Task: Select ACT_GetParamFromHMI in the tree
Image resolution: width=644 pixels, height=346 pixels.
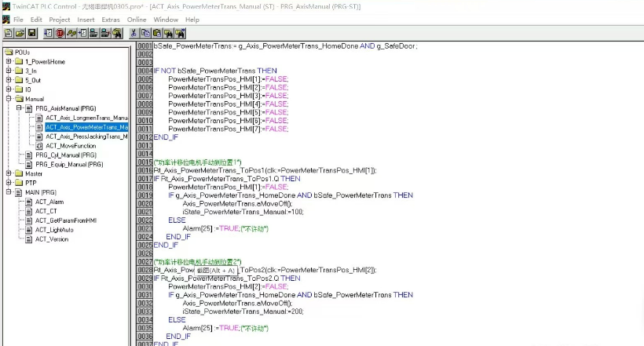Action: (66, 220)
